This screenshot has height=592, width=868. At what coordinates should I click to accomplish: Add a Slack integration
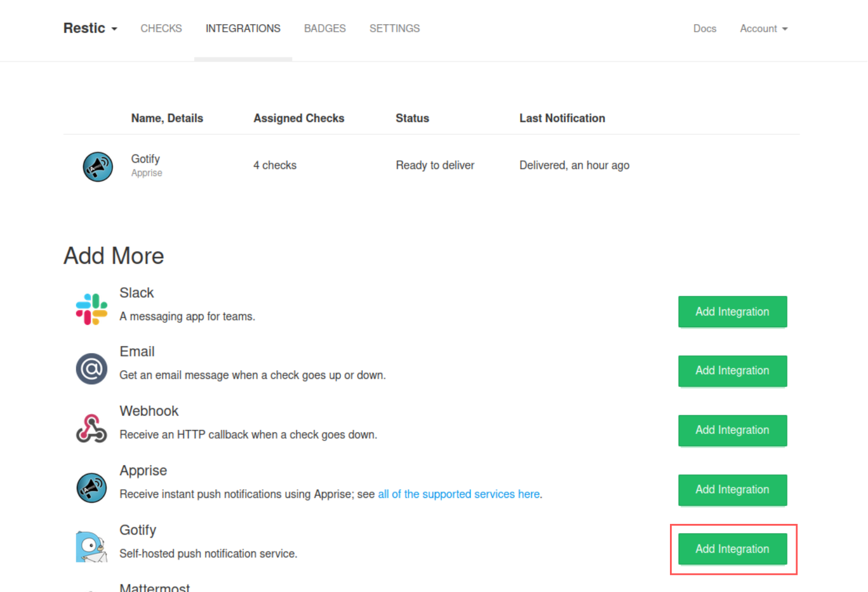[732, 312]
